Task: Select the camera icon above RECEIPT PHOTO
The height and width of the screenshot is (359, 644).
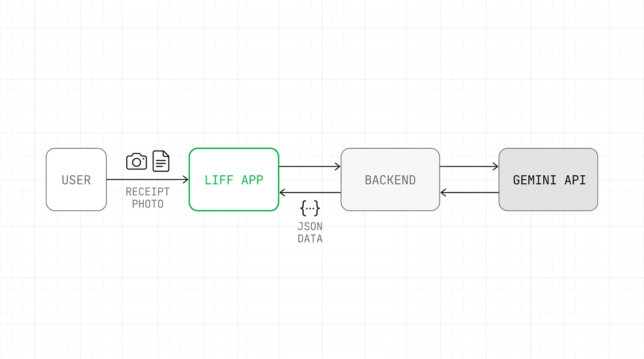Action: tap(137, 161)
